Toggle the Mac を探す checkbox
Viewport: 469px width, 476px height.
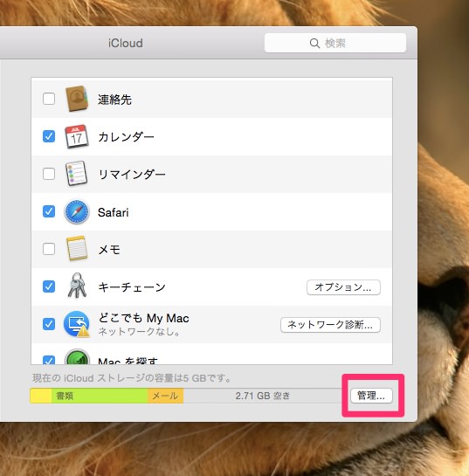tap(49, 360)
